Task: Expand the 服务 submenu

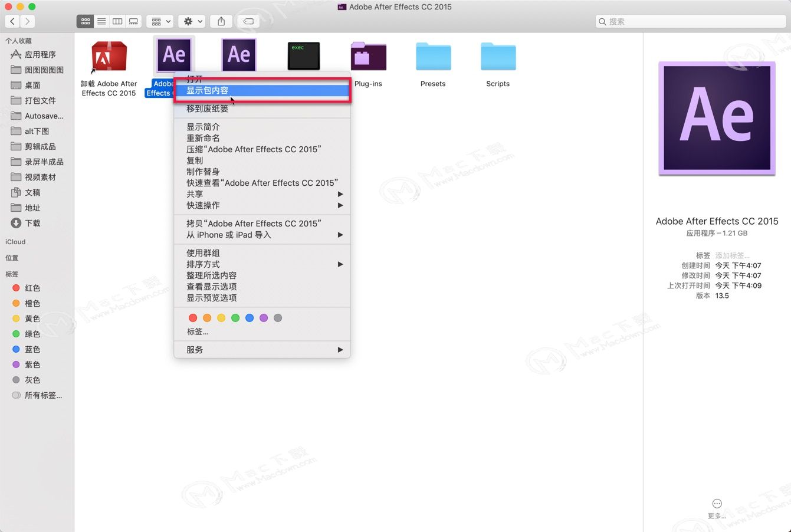Action: click(x=262, y=350)
